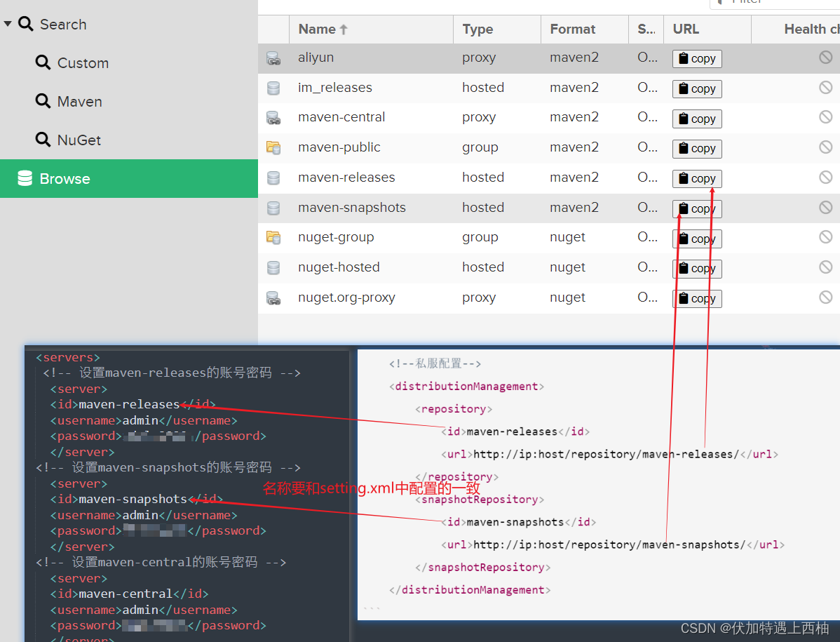The width and height of the screenshot is (840, 642).
Task: Click the Browse database icon
Action: [25, 178]
